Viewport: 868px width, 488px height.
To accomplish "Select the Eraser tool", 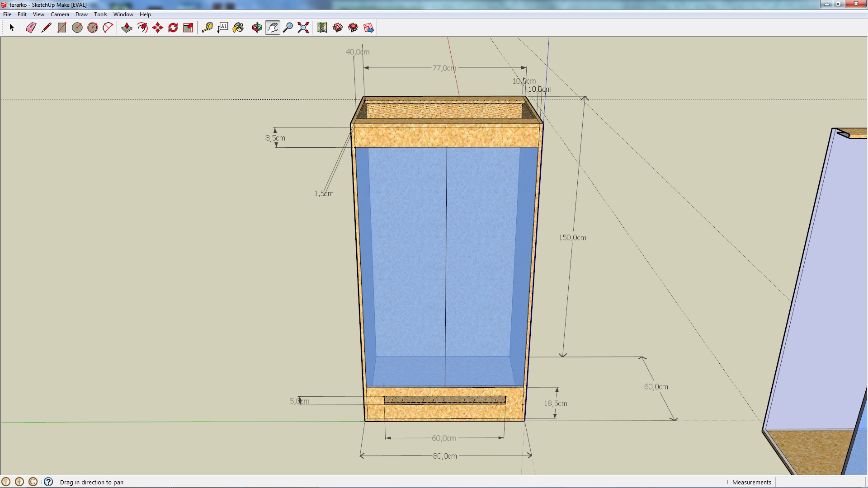I will (31, 28).
